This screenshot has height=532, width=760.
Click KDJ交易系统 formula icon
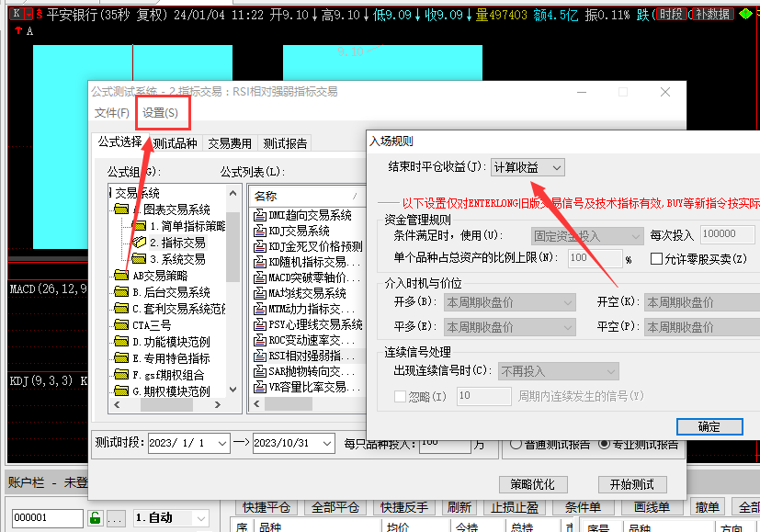260,231
